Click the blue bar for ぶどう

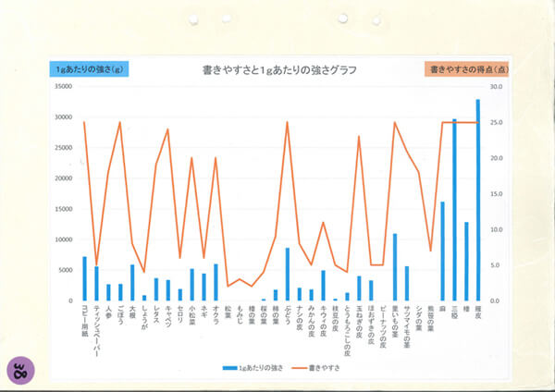pyautogui.click(x=288, y=274)
